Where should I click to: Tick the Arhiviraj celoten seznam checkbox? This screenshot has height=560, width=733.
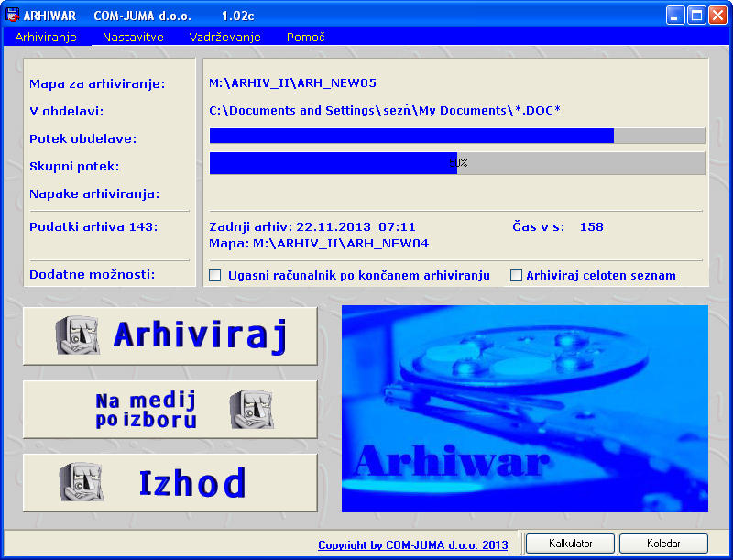click(516, 275)
